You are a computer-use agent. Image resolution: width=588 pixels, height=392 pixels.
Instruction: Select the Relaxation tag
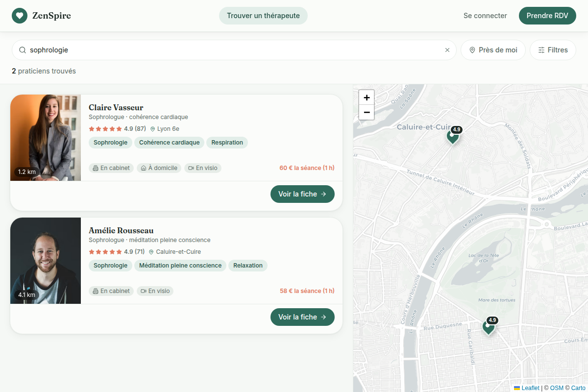[x=248, y=266]
